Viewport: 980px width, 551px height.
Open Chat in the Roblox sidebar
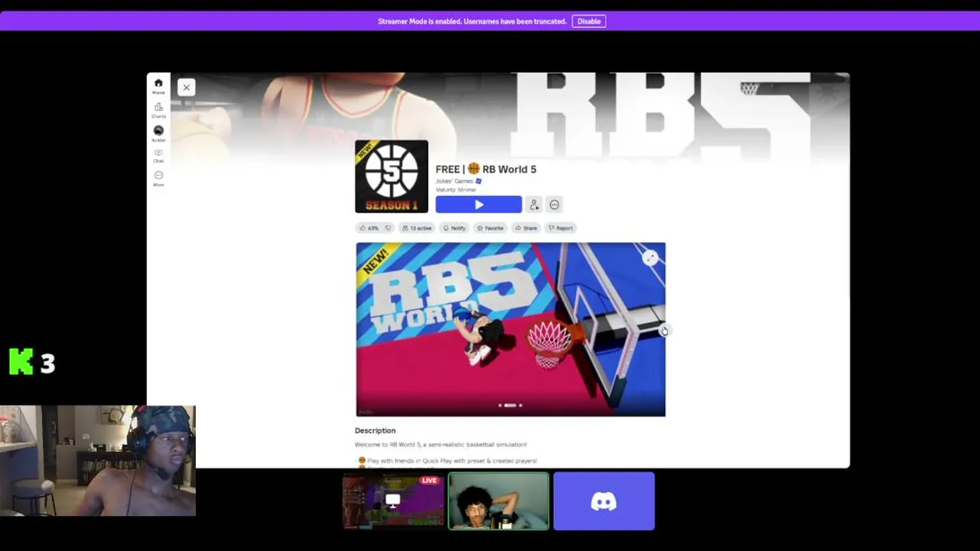(158, 155)
